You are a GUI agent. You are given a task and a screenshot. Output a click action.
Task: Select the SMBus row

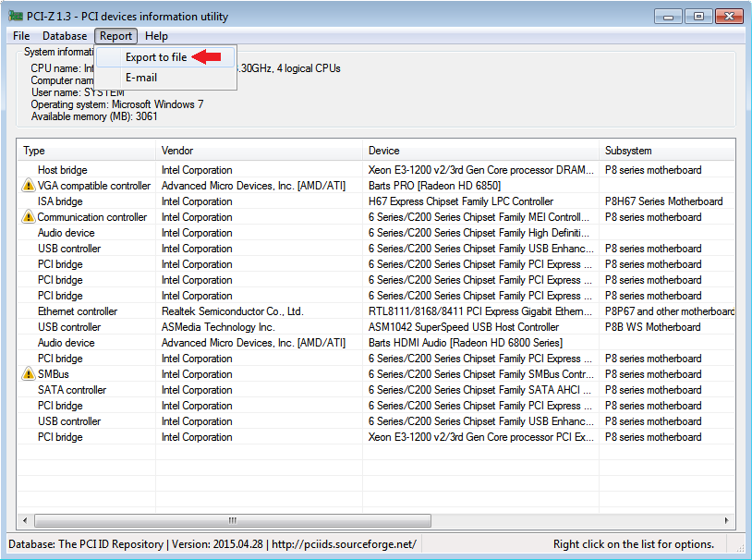376,374
